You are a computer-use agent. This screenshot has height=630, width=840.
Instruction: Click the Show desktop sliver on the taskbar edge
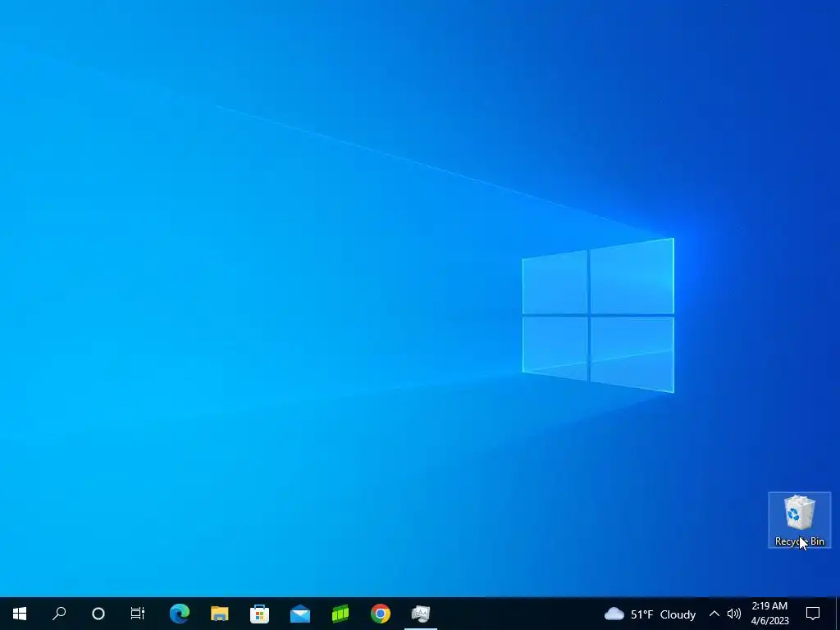pos(838,614)
